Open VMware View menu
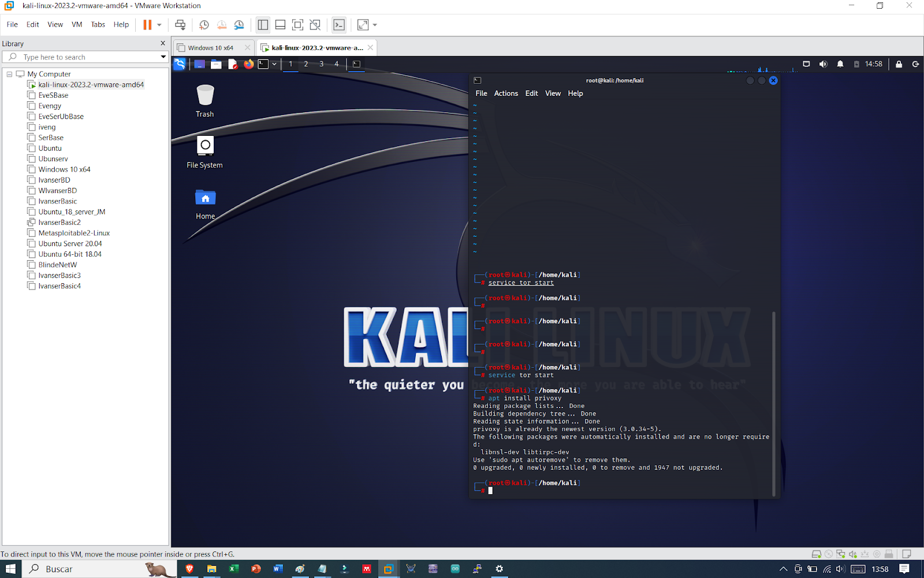924x578 pixels. point(55,24)
